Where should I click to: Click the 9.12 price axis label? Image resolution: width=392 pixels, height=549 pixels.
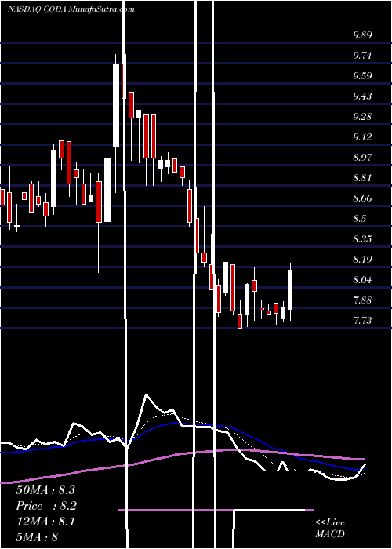(362, 136)
